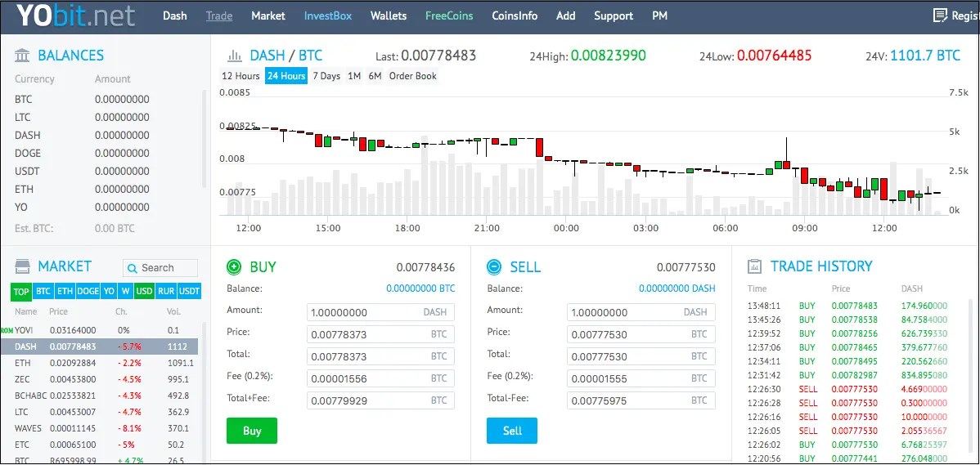Click the Balances panel scrollbar

click(203, 139)
